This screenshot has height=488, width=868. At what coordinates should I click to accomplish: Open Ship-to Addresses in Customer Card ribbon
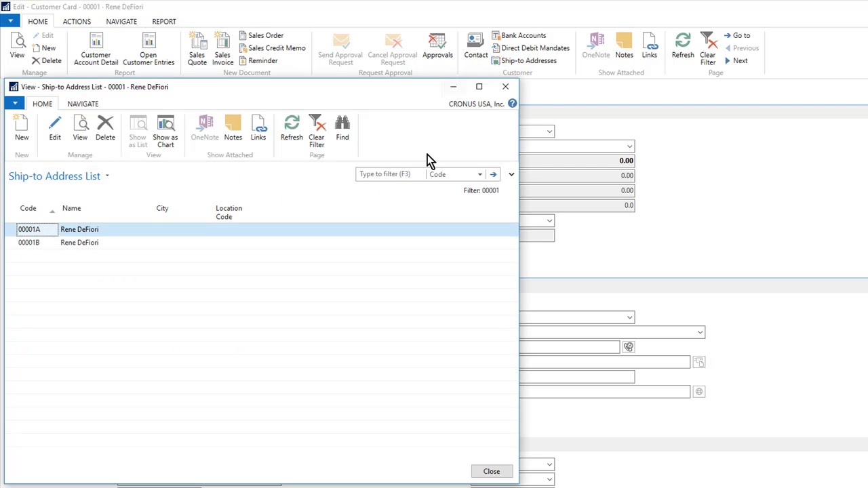524,60
